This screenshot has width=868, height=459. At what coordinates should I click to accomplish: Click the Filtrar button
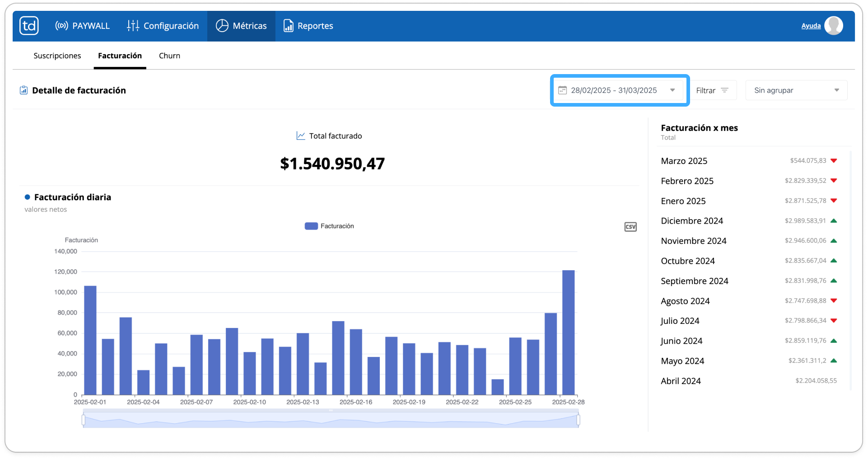tap(713, 90)
